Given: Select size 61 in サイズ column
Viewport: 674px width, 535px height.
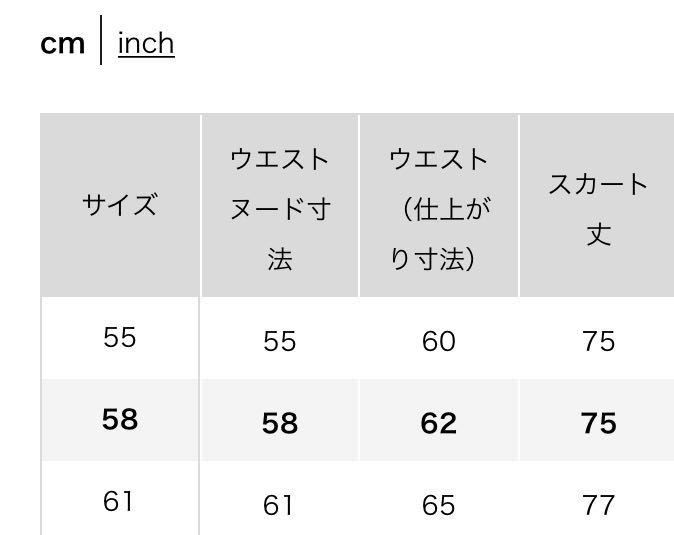Looking at the screenshot, I should coord(119,501).
